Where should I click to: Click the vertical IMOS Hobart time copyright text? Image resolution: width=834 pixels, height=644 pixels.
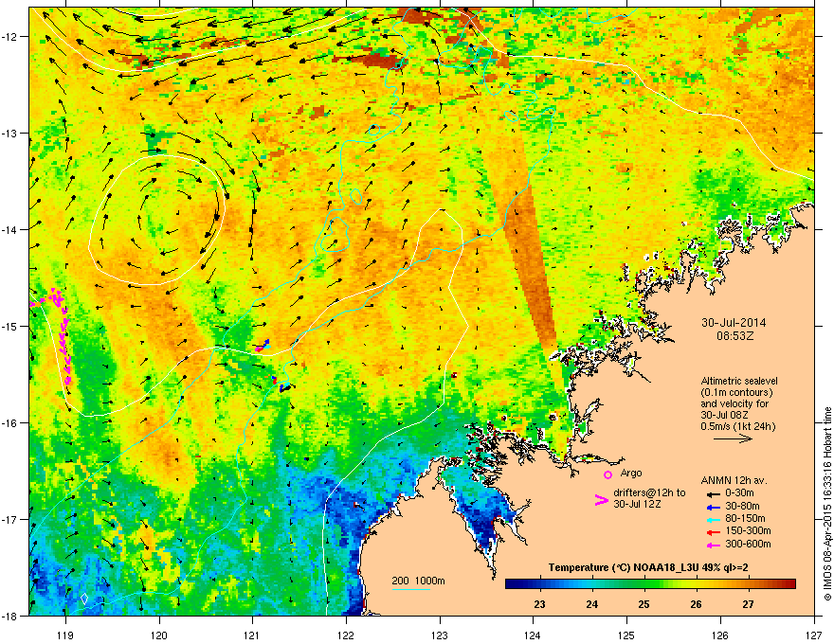pyautogui.click(x=827, y=504)
